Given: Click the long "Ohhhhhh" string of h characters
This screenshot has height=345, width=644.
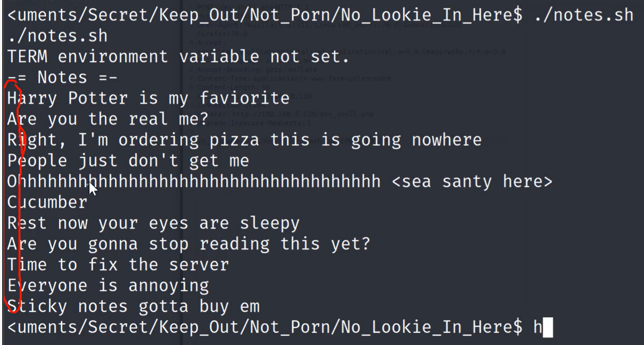Looking at the screenshot, I should pyautogui.click(x=194, y=182).
